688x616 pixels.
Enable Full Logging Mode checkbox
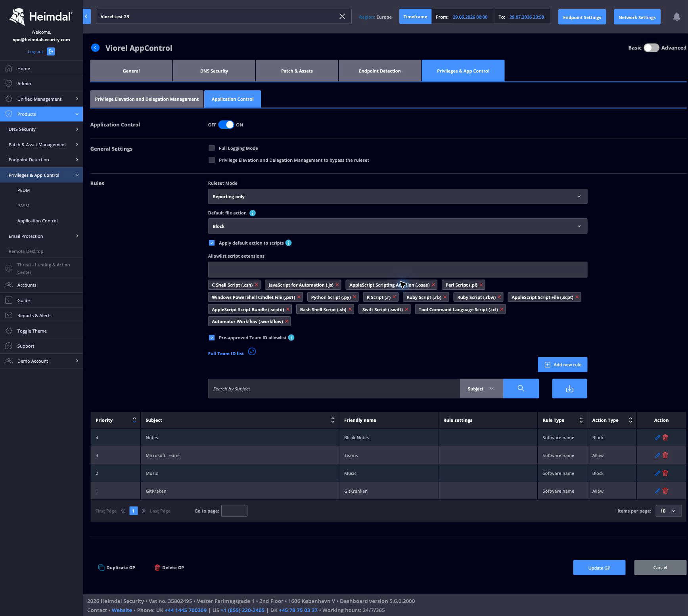212,148
